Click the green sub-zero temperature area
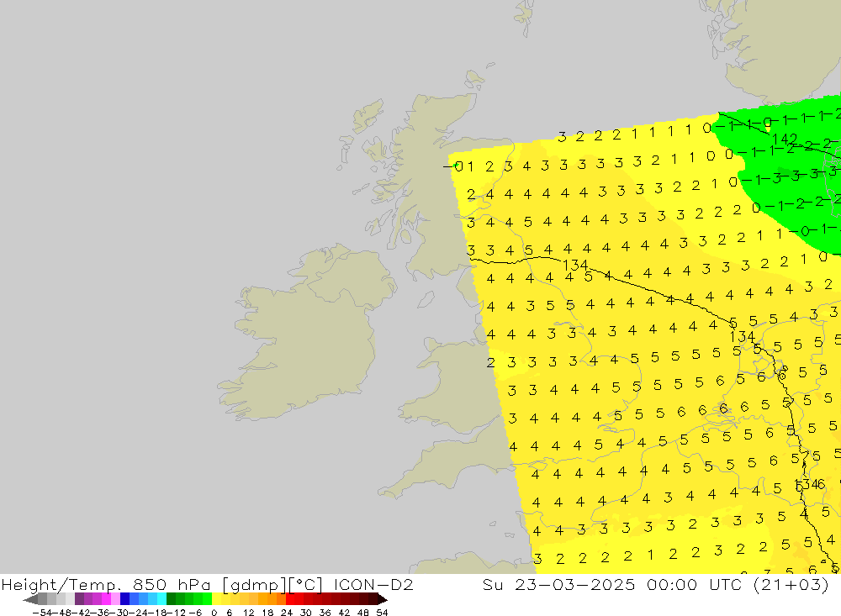 (789, 187)
